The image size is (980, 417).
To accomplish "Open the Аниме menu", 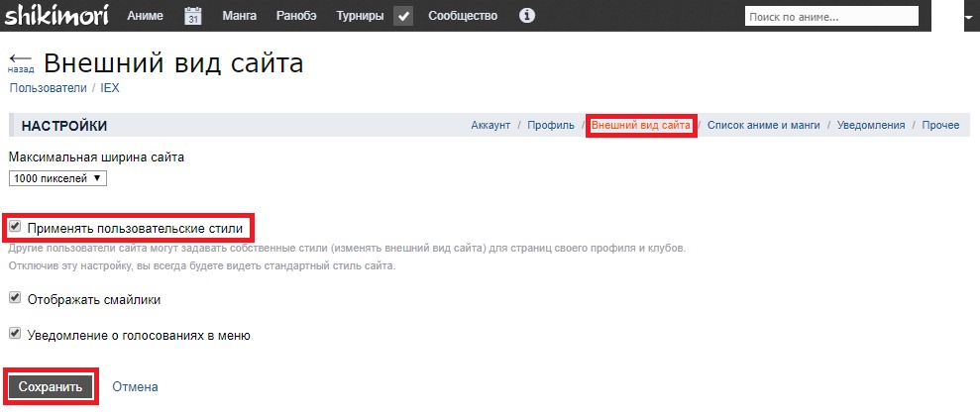I will click(146, 16).
